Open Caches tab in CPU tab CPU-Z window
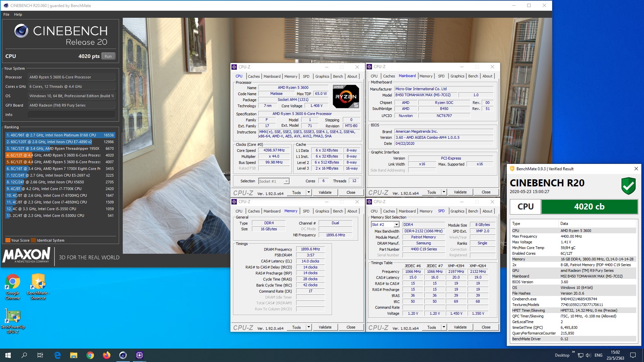This screenshot has height=362, width=644. point(254,76)
